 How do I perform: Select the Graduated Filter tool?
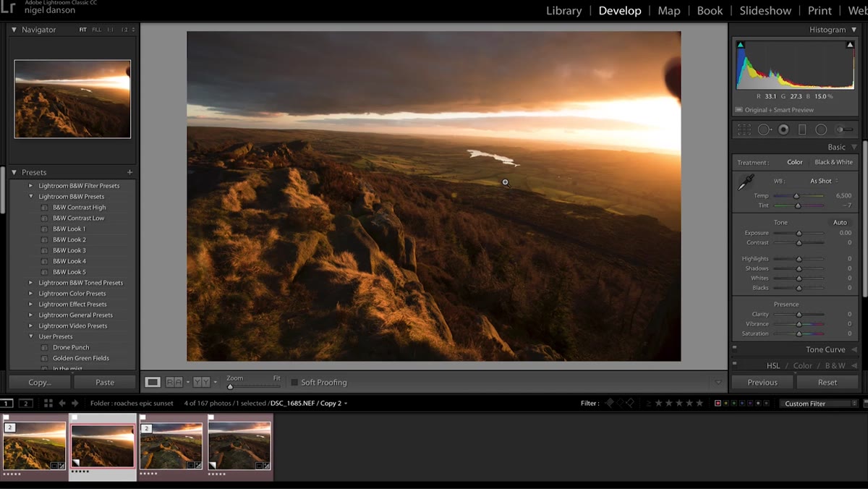tap(802, 129)
